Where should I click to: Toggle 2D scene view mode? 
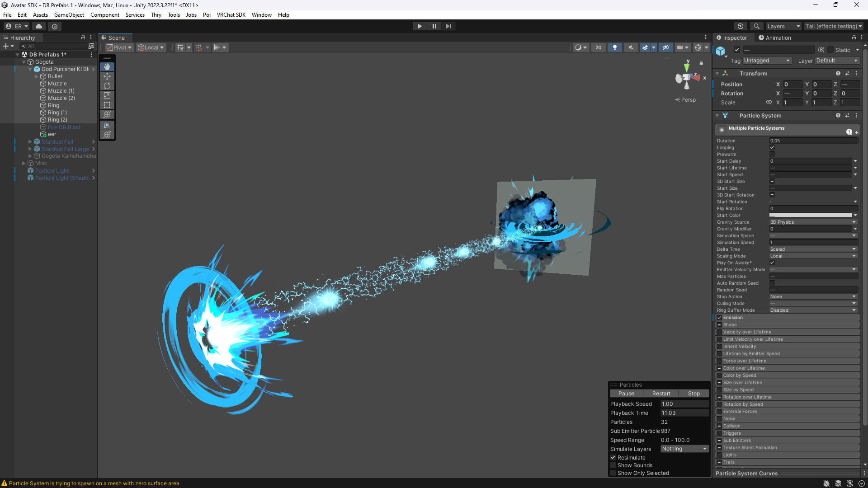click(x=598, y=47)
